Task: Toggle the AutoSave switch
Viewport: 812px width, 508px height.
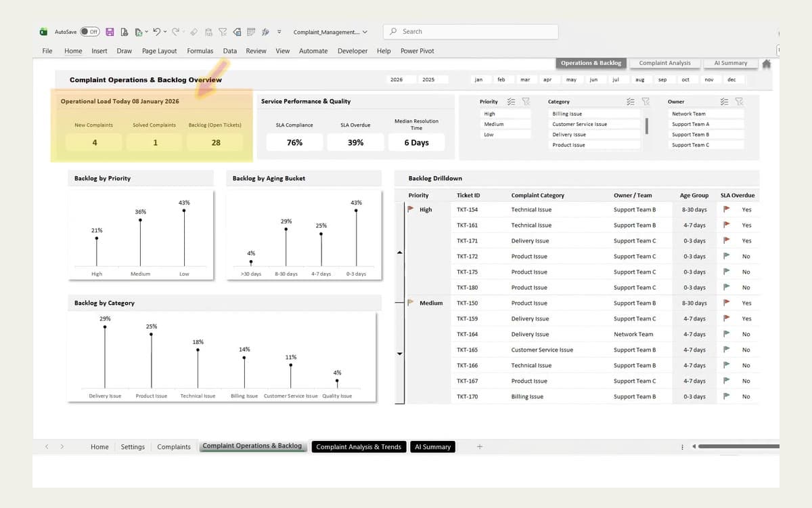Action: point(90,32)
